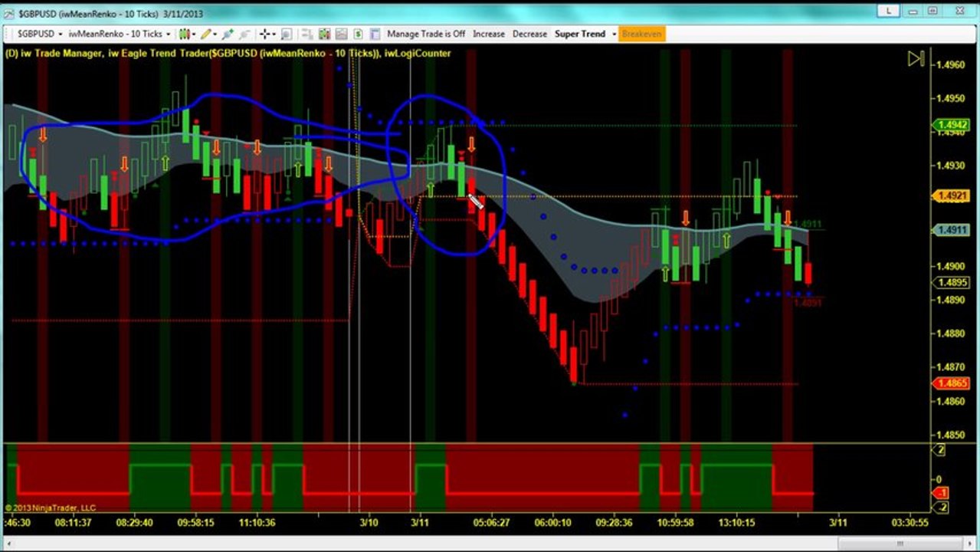Click the chart link 'L' button in title bar
The image size is (980, 552).
click(888, 11)
